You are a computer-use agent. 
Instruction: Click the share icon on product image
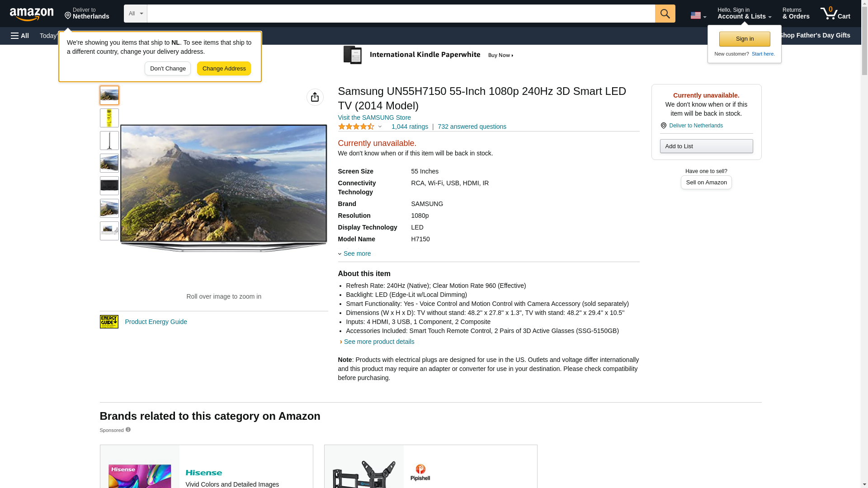point(315,97)
